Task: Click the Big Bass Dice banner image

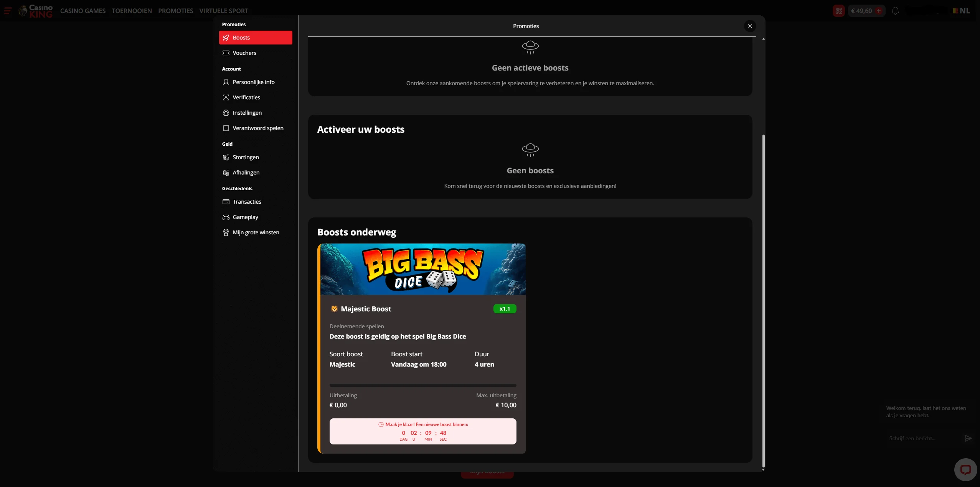Action: pos(422,269)
